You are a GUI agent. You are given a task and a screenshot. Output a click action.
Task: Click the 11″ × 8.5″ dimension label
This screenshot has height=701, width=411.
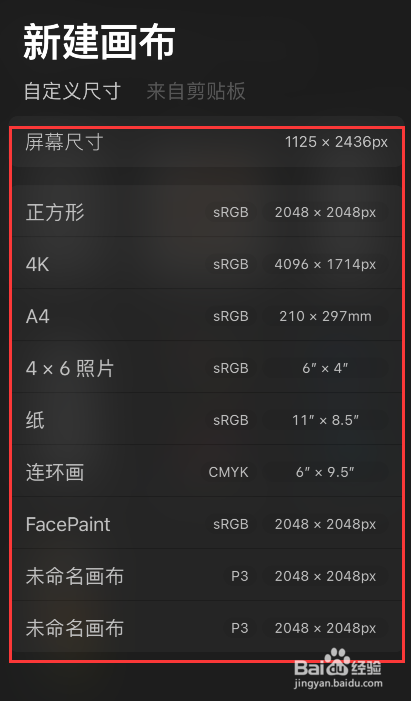[325, 420]
